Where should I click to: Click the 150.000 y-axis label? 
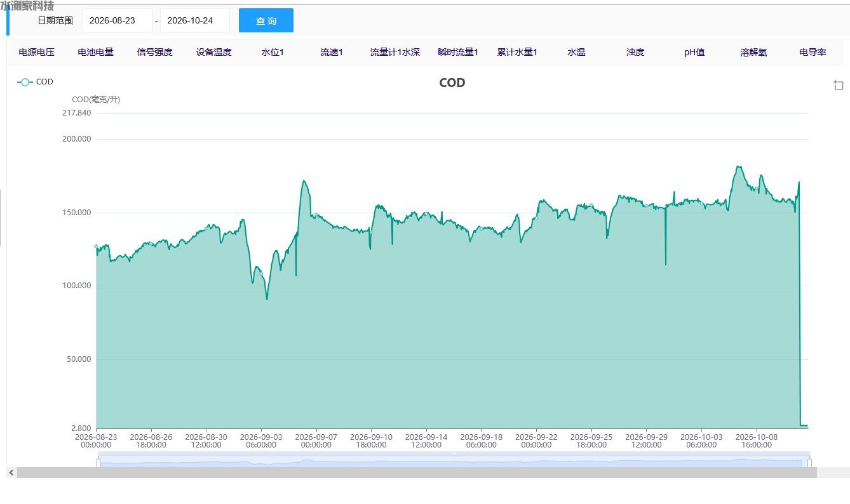point(76,213)
